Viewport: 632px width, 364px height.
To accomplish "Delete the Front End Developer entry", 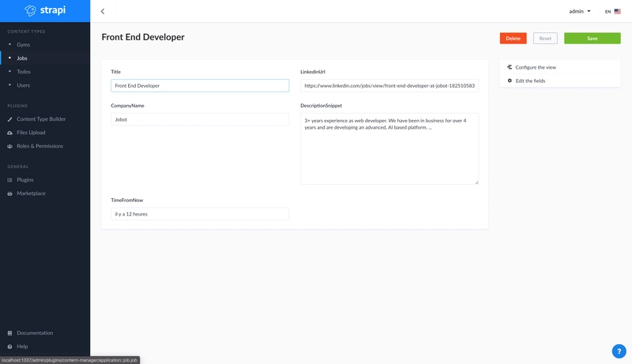I will [513, 38].
